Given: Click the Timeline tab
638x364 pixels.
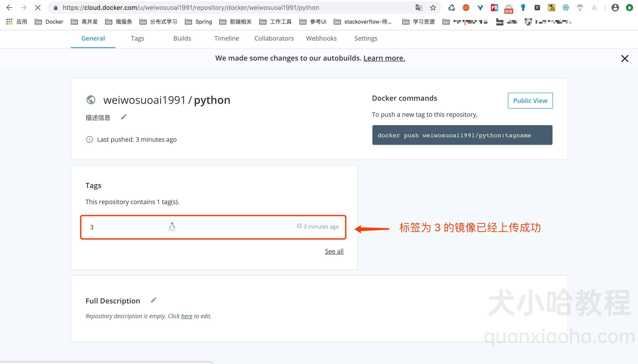Looking at the screenshot, I should [227, 39].
